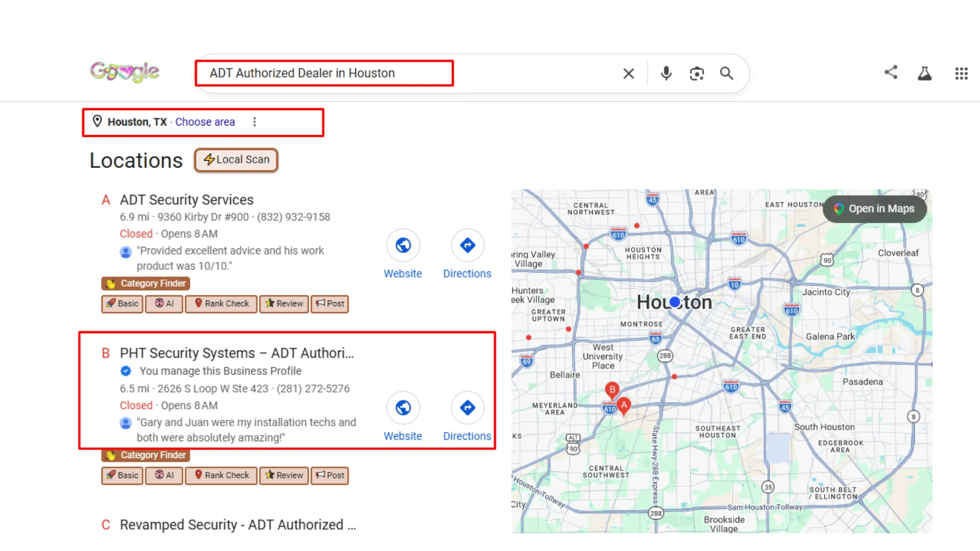Click the Bellaire label on the map
Image resolution: width=980 pixels, height=551 pixels.
[x=565, y=374]
